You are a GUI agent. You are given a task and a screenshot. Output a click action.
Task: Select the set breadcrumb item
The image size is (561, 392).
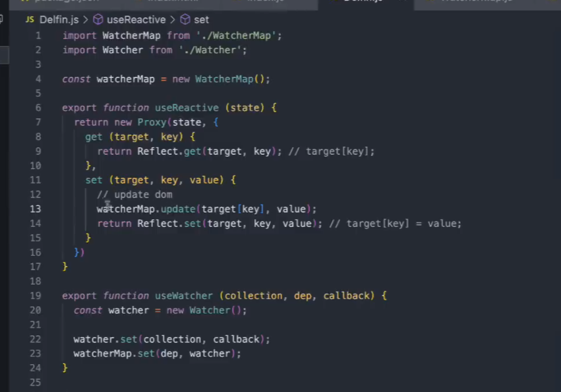[x=201, y=20]
